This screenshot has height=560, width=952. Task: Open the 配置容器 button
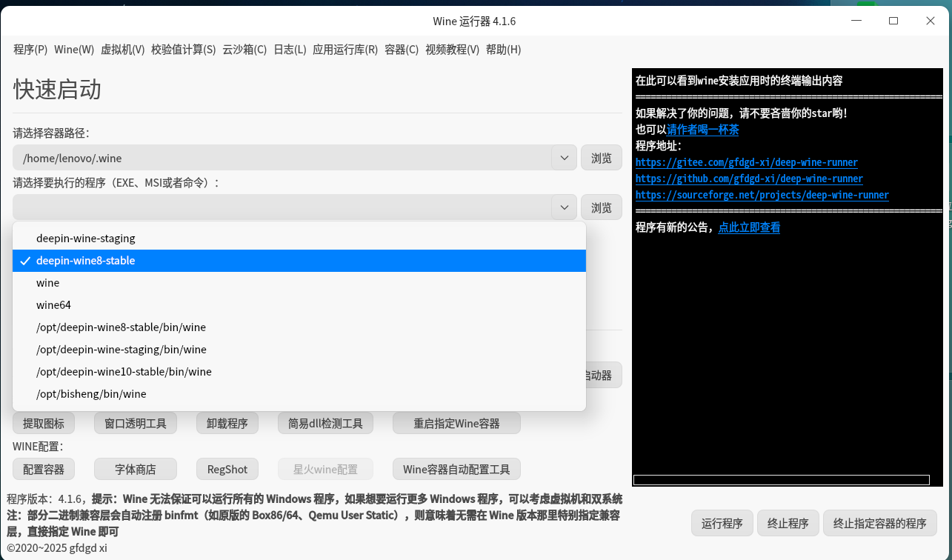44,469
